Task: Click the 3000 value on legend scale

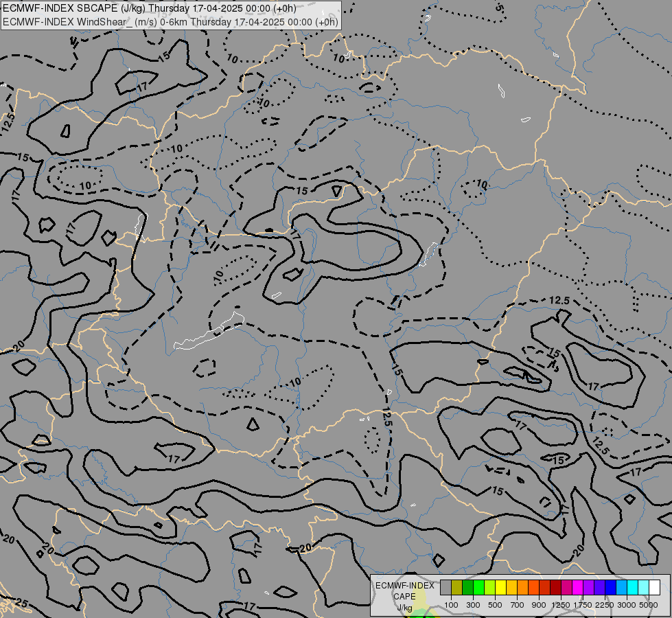Action: tap(627, 605)
